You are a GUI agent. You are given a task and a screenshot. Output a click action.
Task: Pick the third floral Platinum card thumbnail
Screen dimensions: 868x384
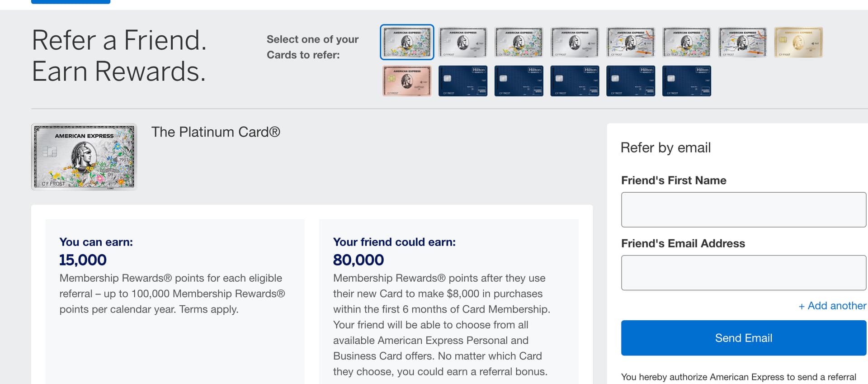(687, 42)
